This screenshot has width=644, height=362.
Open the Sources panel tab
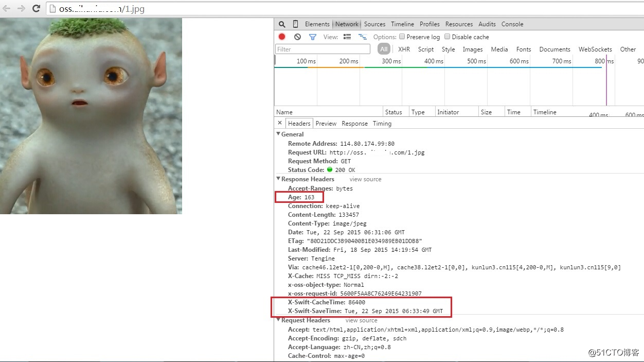pos(374,24)
